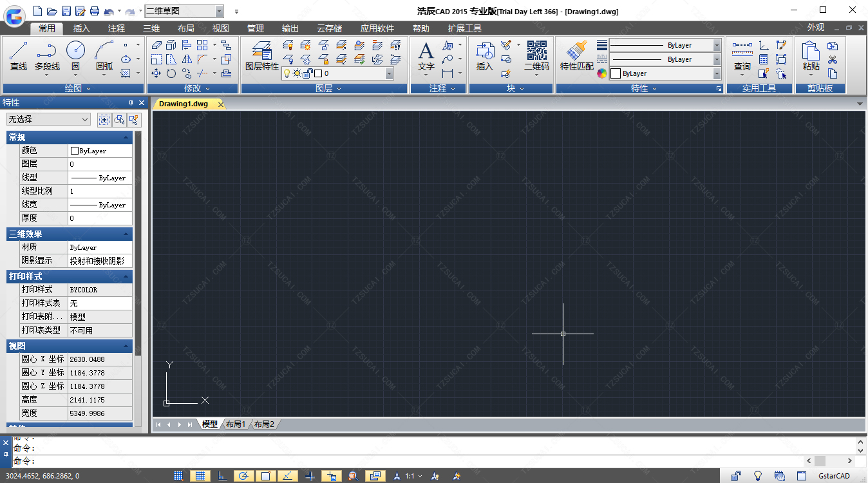Pick the Ellipse tool in the draw panel

pos(126,59)
